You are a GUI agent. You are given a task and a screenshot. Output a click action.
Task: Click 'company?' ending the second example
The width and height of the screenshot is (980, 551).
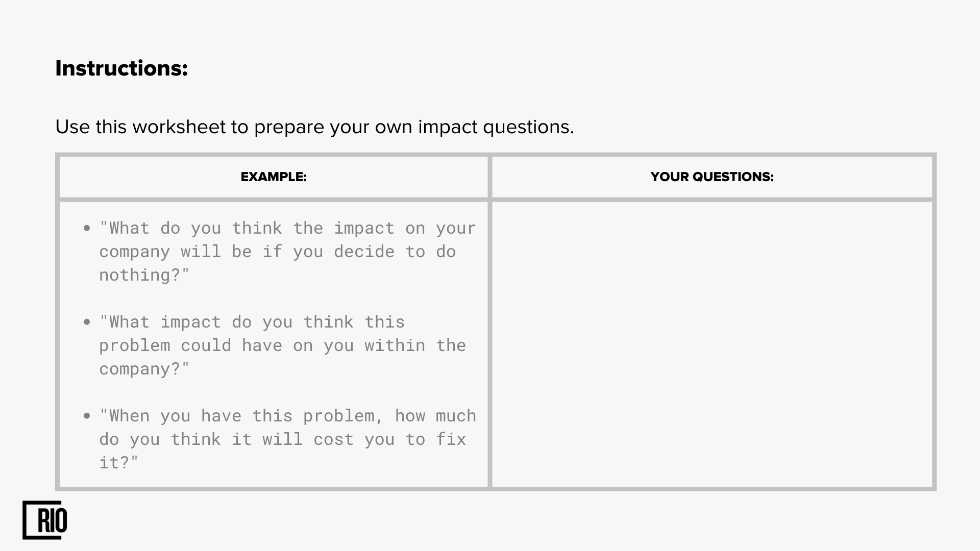click(x=144, y=369)
